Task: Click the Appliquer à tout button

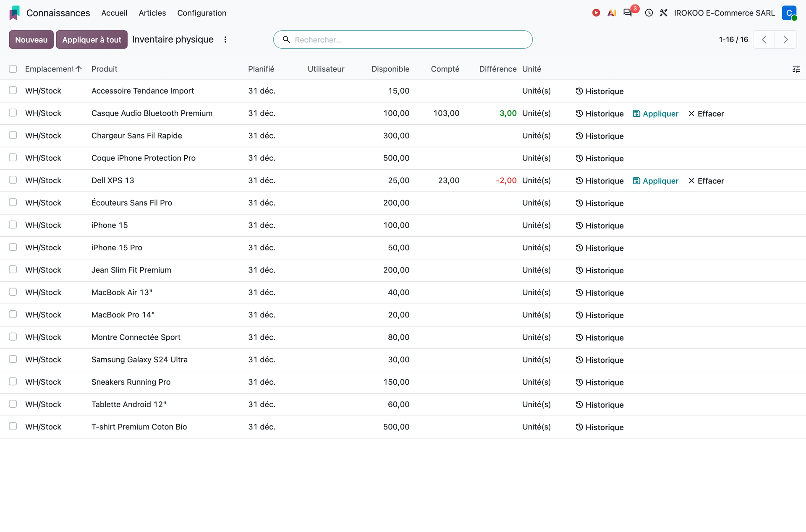Action: click(92, 39)
